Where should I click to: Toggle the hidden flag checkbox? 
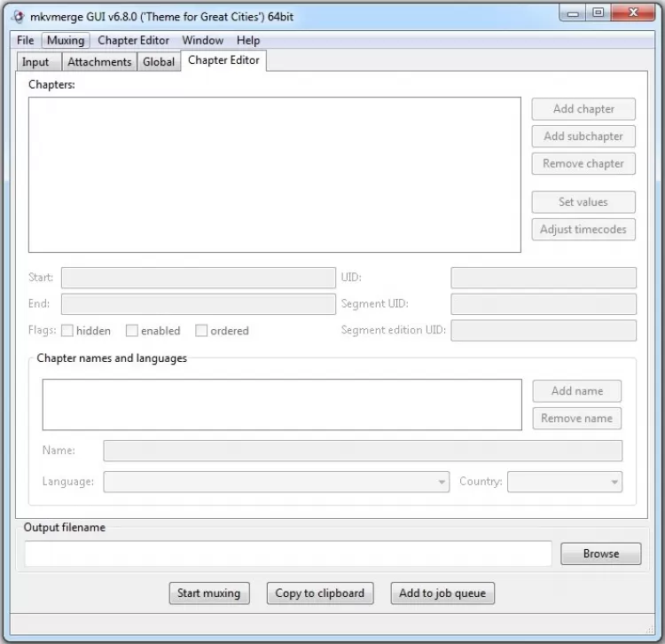click(x=67, y=331)
